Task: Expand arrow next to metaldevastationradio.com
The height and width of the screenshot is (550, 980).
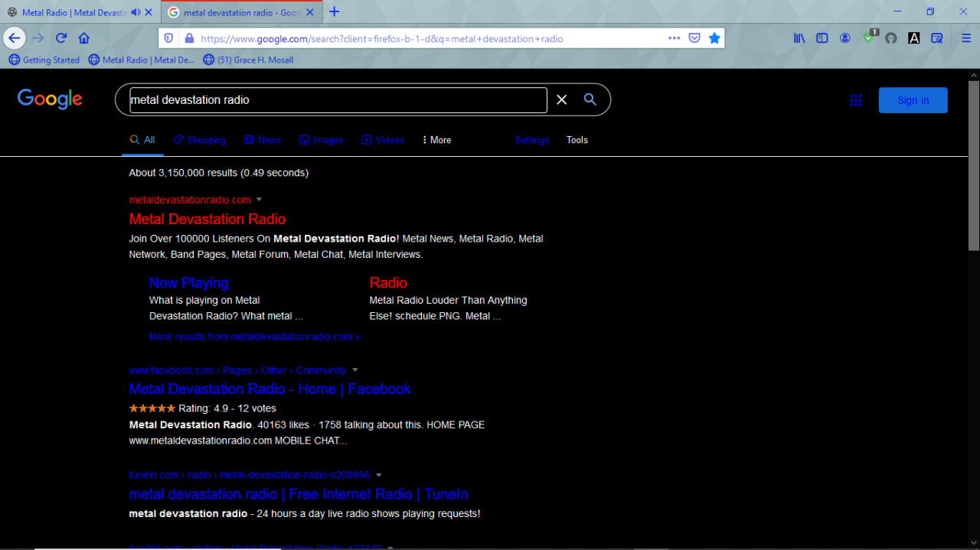Action: (x=259, y=200)
